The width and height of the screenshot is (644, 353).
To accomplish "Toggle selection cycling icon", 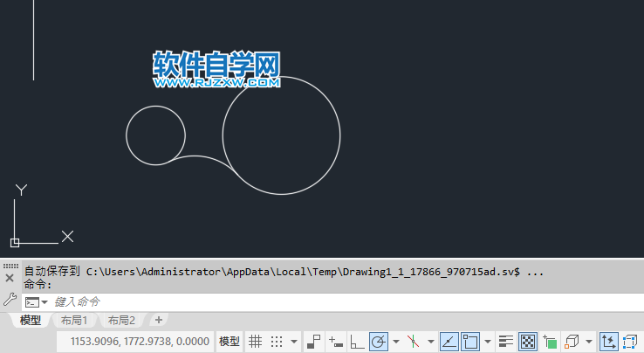I will [x=550, y=342].
